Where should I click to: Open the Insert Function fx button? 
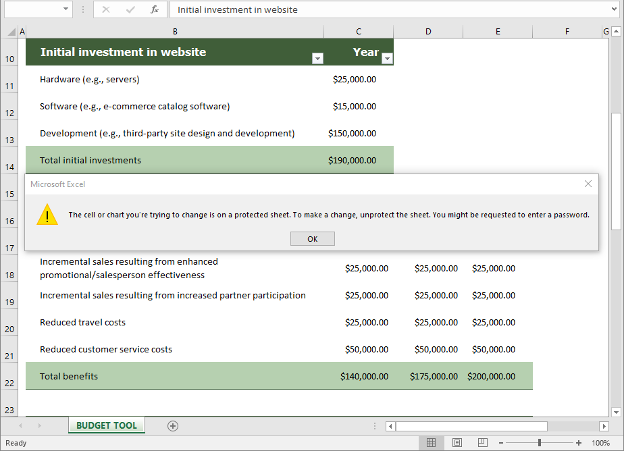point(154,10)
